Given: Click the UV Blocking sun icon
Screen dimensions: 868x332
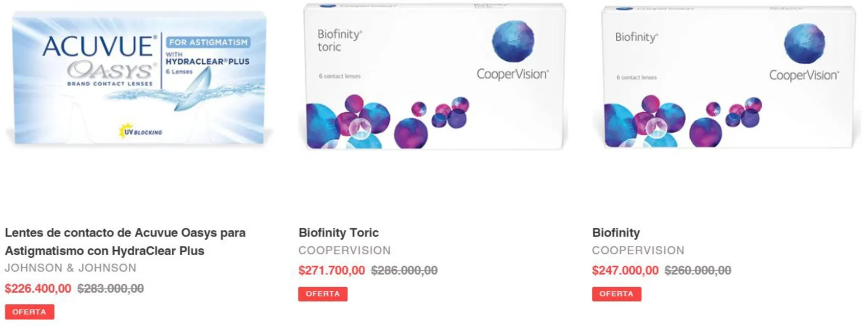Looking at the screenshot, I should [x=126, y=131].
